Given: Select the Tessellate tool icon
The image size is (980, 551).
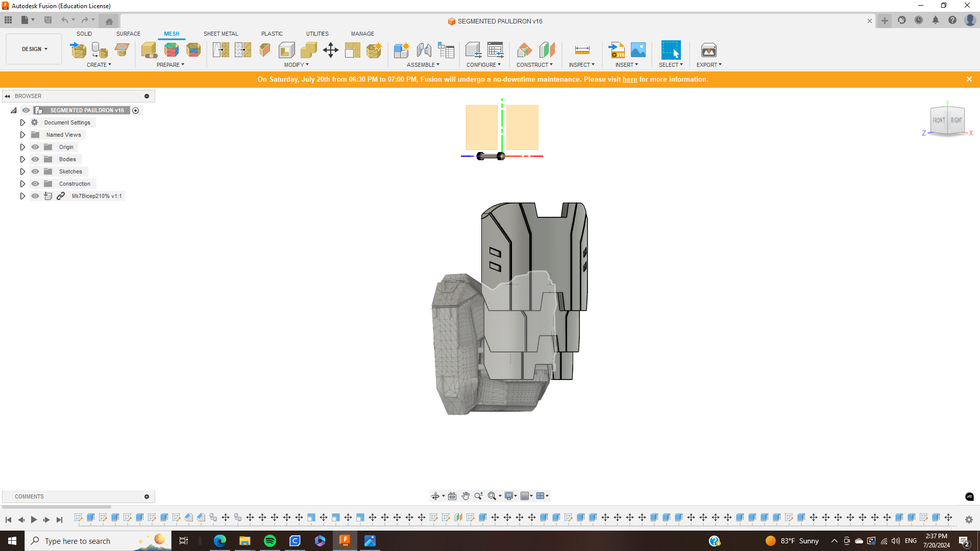Looking at the screenshot, I should pos(100,50).
